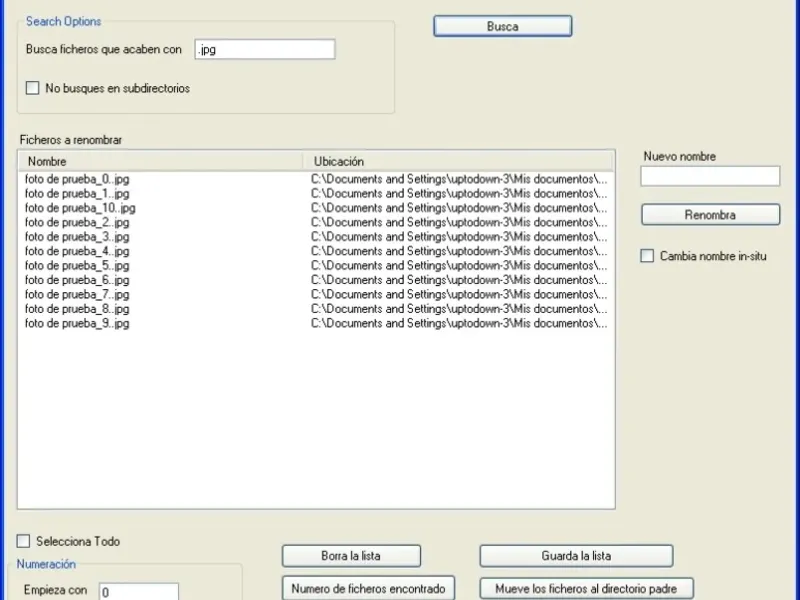
Task: Click 'Guarda la lista' button
Action: tap(576, 556)
